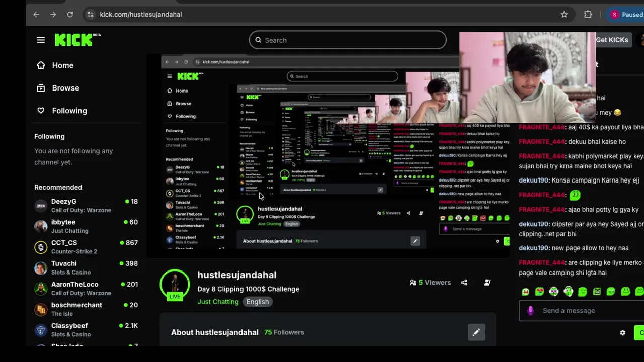644x362 pixels.
Task: Click the Kick search field
Action: [x=347, y=40]
